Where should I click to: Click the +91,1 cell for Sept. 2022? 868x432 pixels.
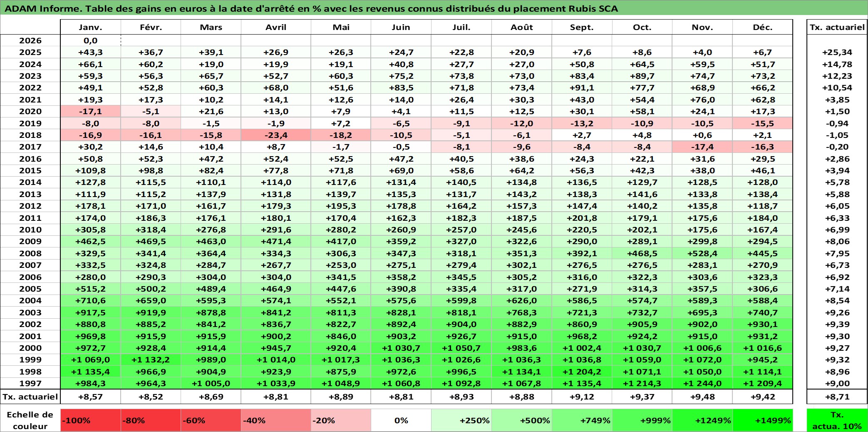[582, 87]
